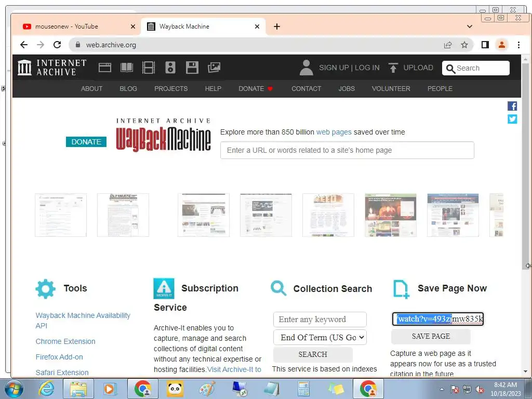The width and height of the screenshot is (532, 399).
Task: Open Chrome three-dot menu
Action: point(518,45)
